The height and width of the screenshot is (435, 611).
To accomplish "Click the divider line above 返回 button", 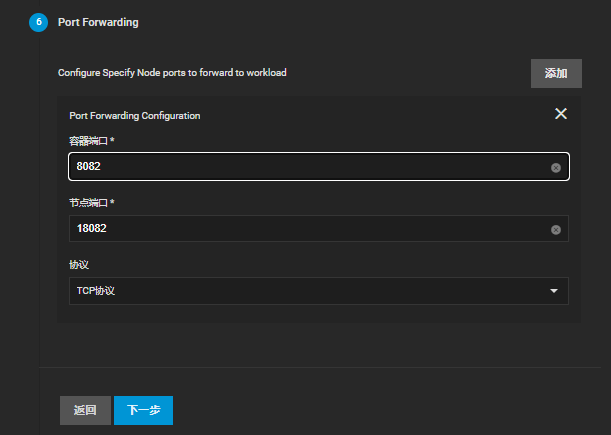I will 320,367.
